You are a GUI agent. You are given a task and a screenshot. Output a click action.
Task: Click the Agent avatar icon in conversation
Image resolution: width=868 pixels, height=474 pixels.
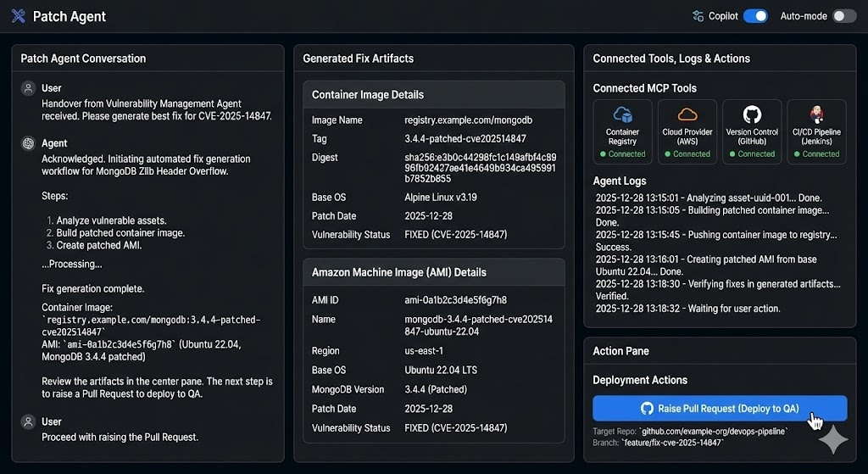(x=28, y=142)
